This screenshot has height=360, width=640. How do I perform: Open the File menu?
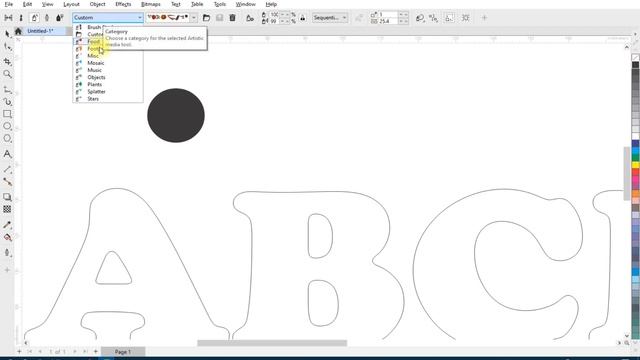click(9, 4)
